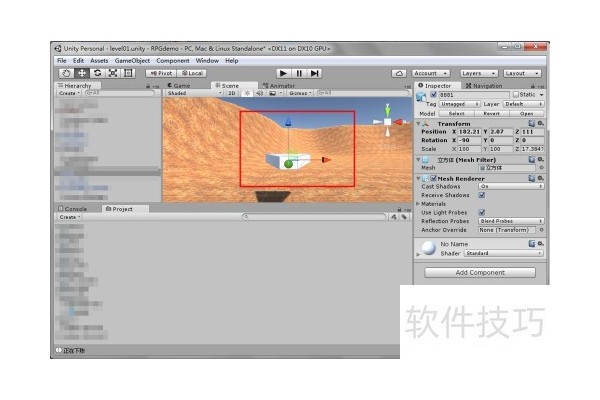
Task: Lock the Hierarchy panel
Action: pos(148,87)
